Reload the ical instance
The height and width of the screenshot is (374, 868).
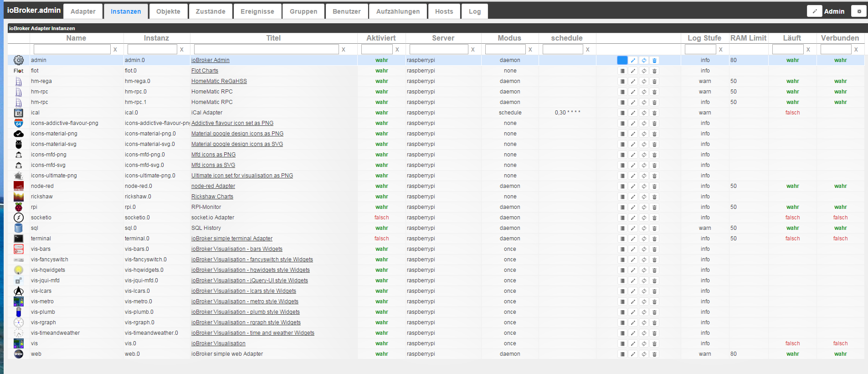(644, 113)
